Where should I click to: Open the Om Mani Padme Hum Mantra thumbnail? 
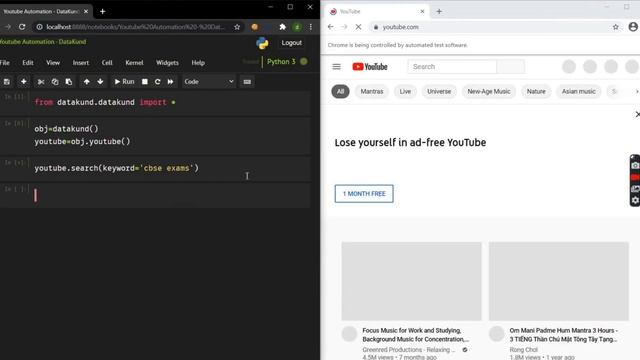click(x=559, y=281)
